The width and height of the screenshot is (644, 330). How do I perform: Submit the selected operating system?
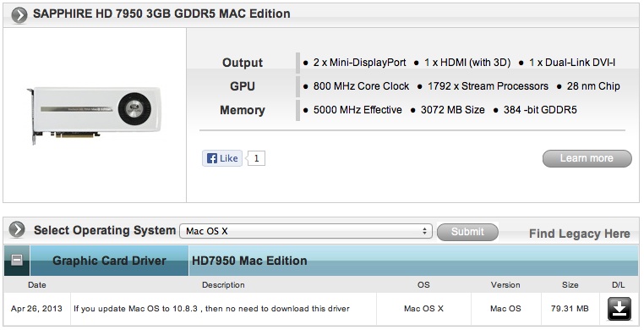(467, 232)
